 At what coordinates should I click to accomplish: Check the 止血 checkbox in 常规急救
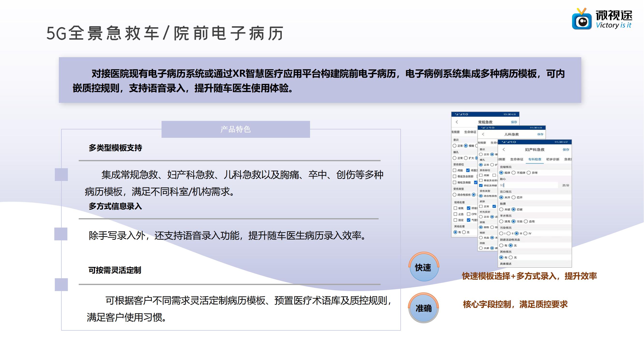pos(455,214)
